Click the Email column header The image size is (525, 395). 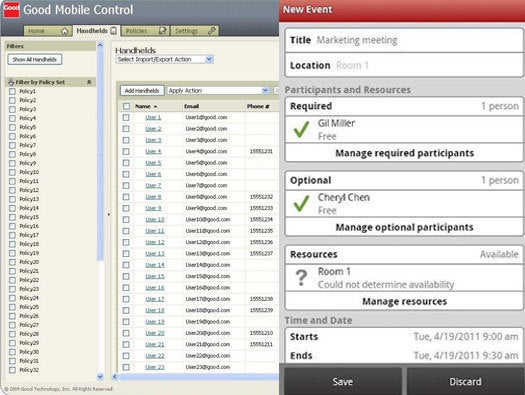pyautogui.click(x=192, y=106)
